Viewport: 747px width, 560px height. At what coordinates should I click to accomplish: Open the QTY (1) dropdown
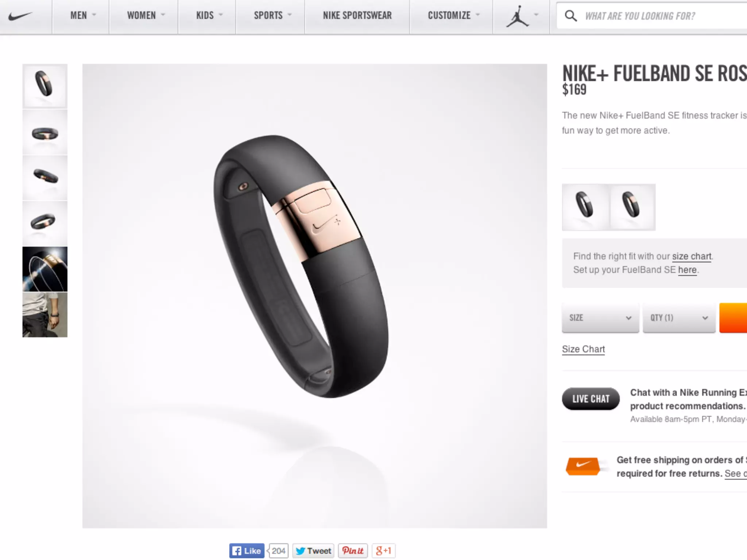[679, 318]
